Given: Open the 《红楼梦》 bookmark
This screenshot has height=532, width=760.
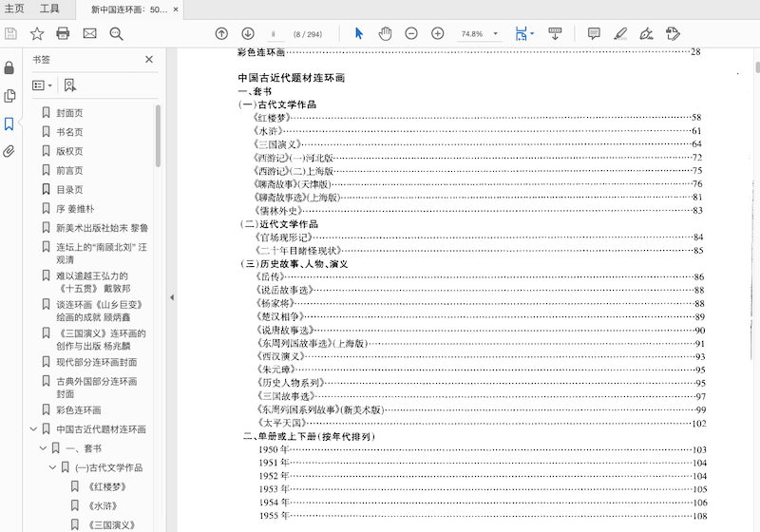Looking at the screenshot, I should [107, 486].
